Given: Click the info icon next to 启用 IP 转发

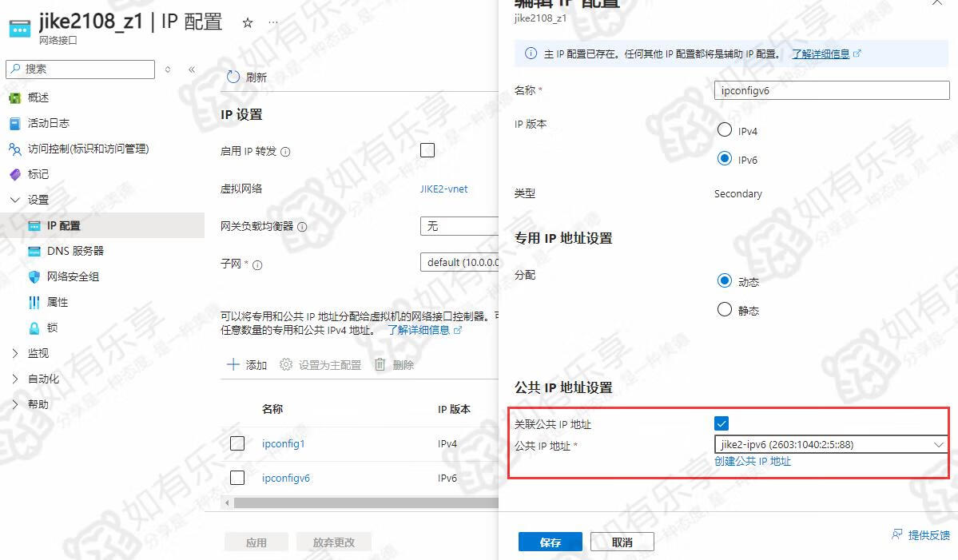Looking at the screenshot, I should click(285, 152).
